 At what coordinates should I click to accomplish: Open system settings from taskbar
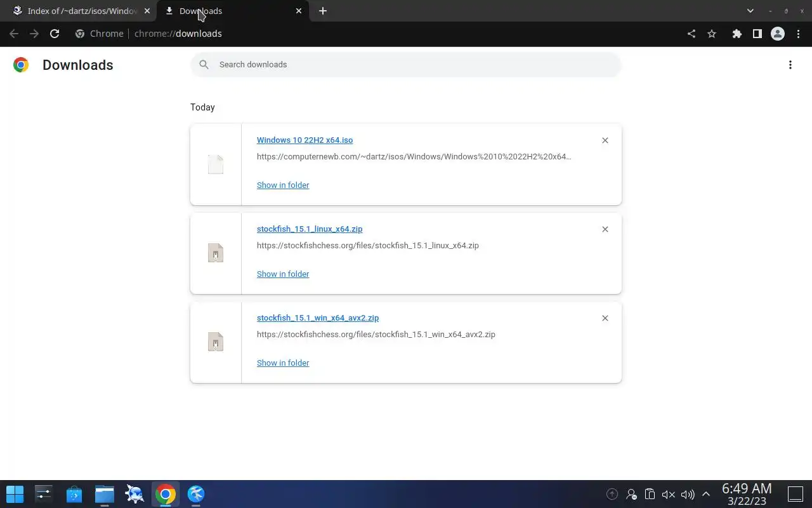pos(44,494)
